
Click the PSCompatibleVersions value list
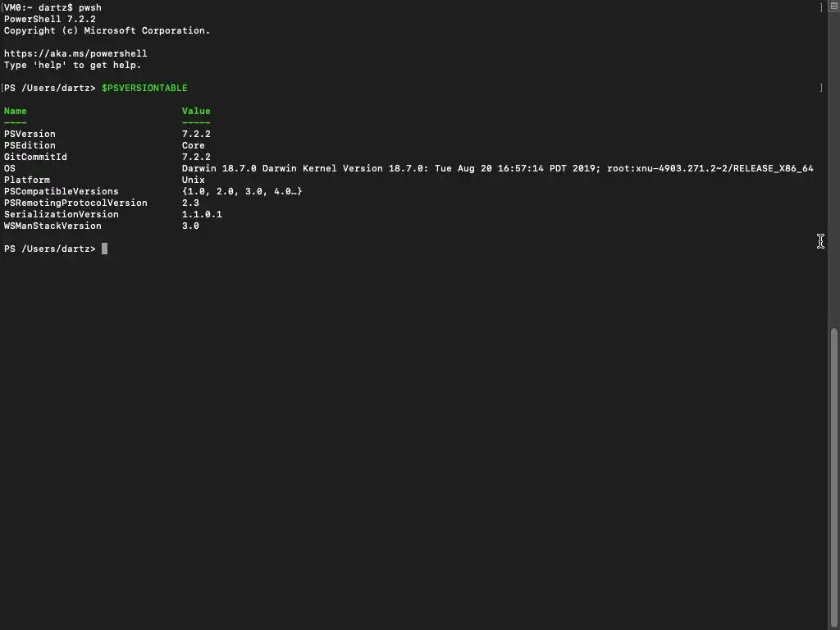click(x=242, y=191)
